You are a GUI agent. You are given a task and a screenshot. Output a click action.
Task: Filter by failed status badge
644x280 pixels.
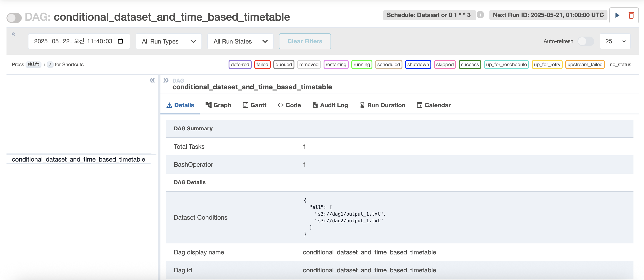[x=262, y=65]
